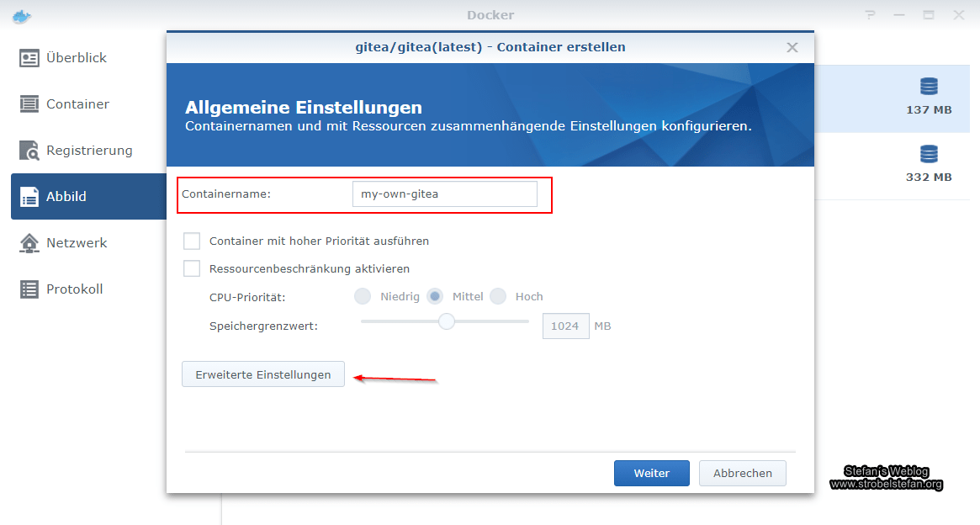The image size is (980, 525).
Task: Enable Ressourcenbeschränkung aktivieren checkbox
Action: (193, 269)
